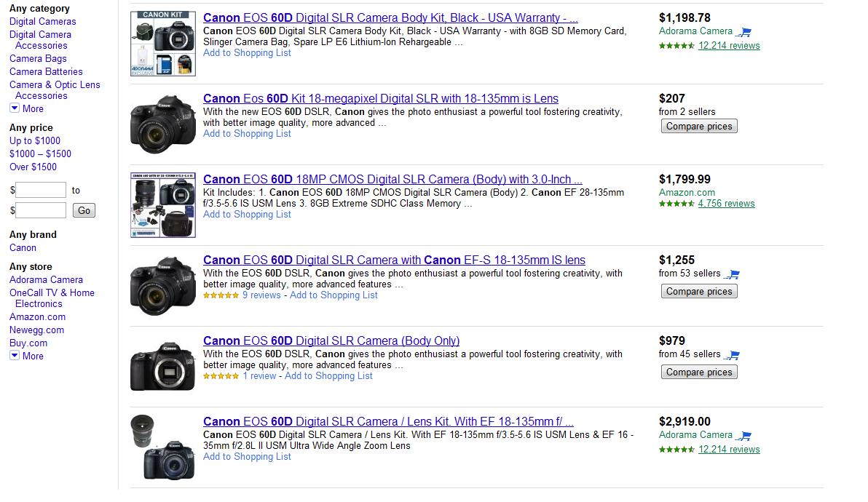Image resolution: width=868 pixels, height=502 pixels.
Task: Click the Any price heading
Action: click(x=31, y=128)
